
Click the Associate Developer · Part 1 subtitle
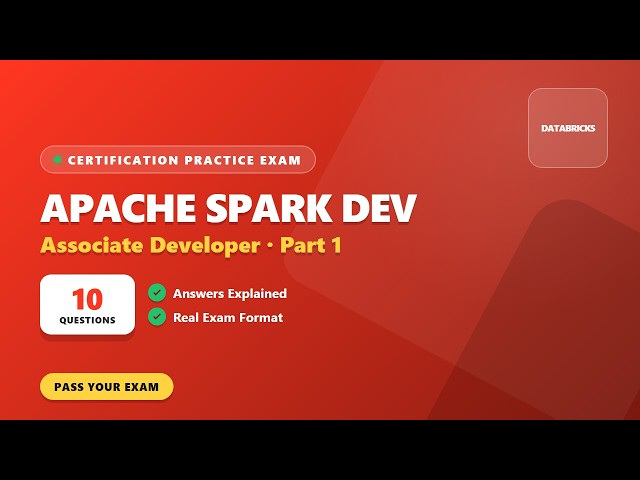click(191, 245)
